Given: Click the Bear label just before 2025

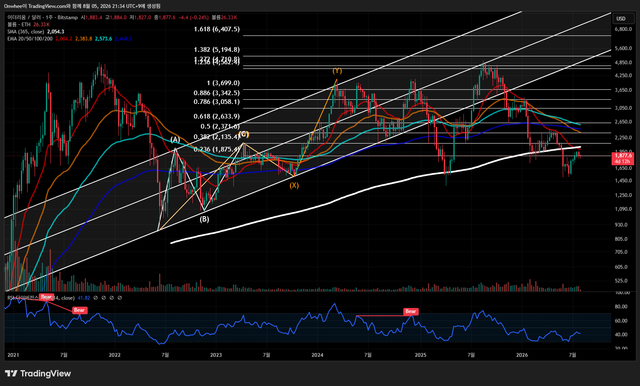Looking at the screenshot, I should tap(411, 311).
